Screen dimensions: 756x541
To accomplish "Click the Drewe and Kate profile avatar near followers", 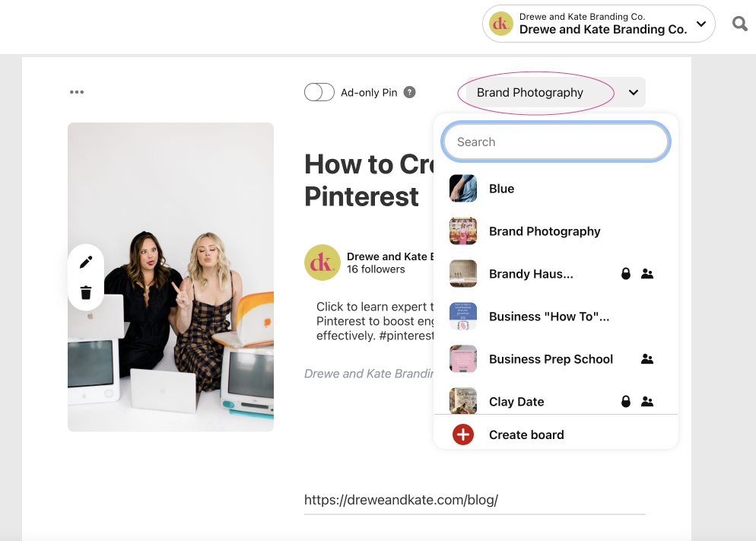I will [x=322, y=263].
